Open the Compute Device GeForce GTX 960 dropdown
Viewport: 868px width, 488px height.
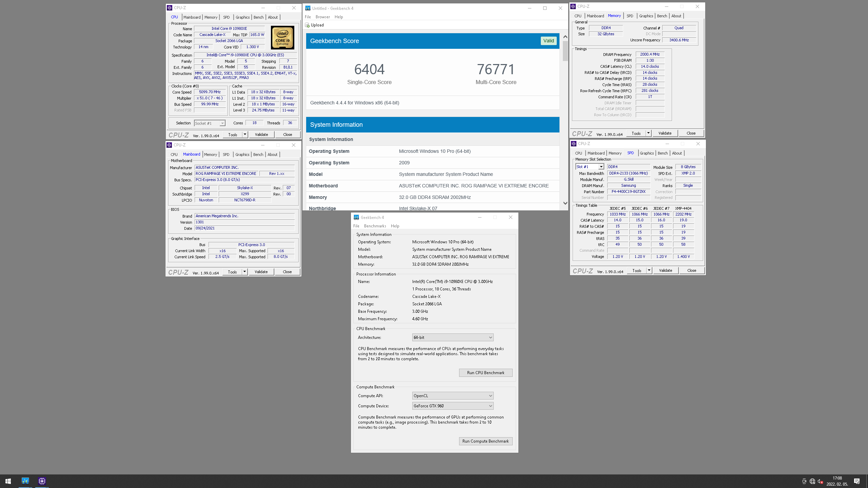453,406
